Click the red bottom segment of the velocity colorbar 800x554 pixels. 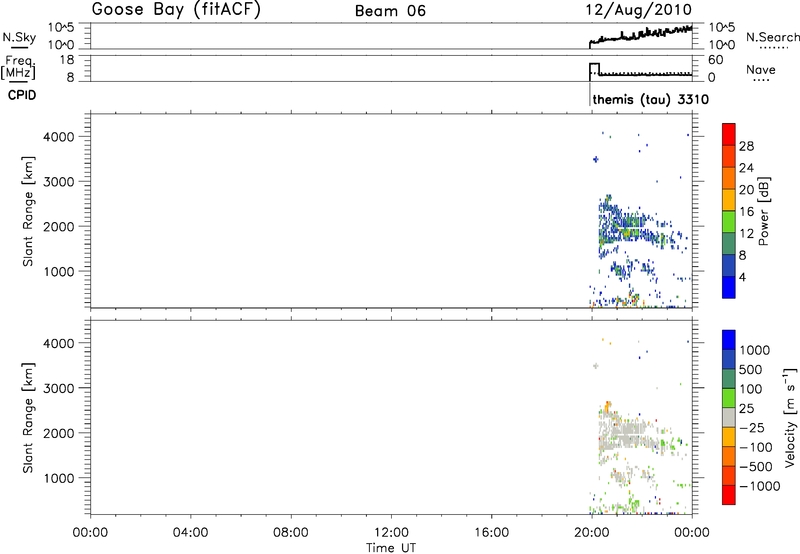[x=729, y=495]
